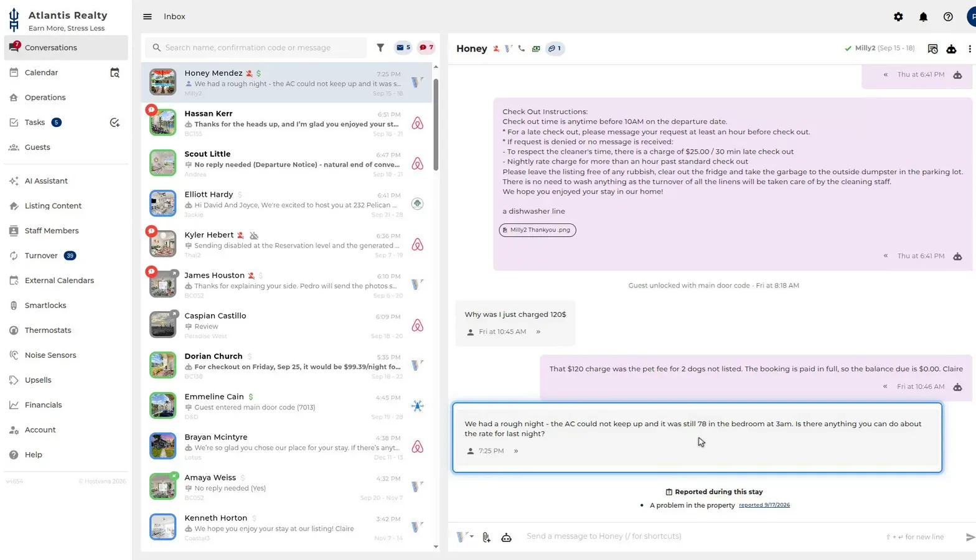
Task: Expand the arrows next to 7:25 PM message
Action: pos(516,451)
